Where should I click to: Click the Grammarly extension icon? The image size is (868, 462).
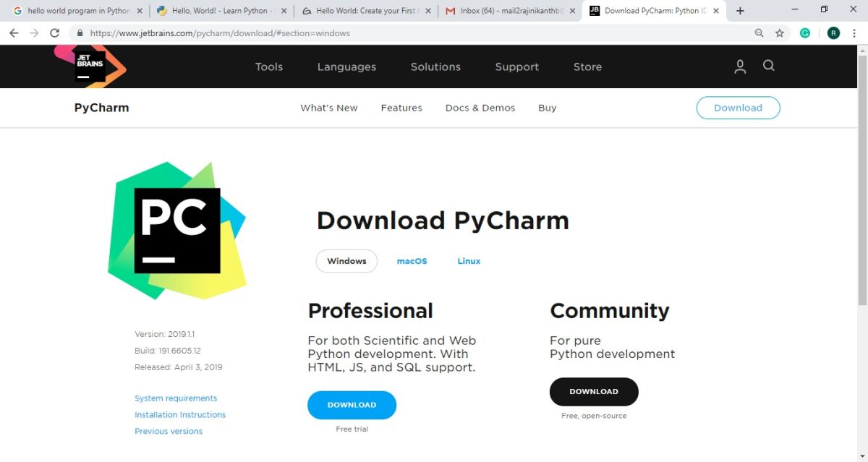(x=805, y=33)
